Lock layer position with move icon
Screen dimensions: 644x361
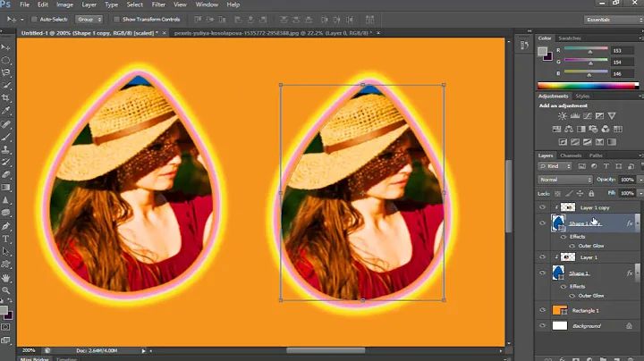(x=580, y=193)
